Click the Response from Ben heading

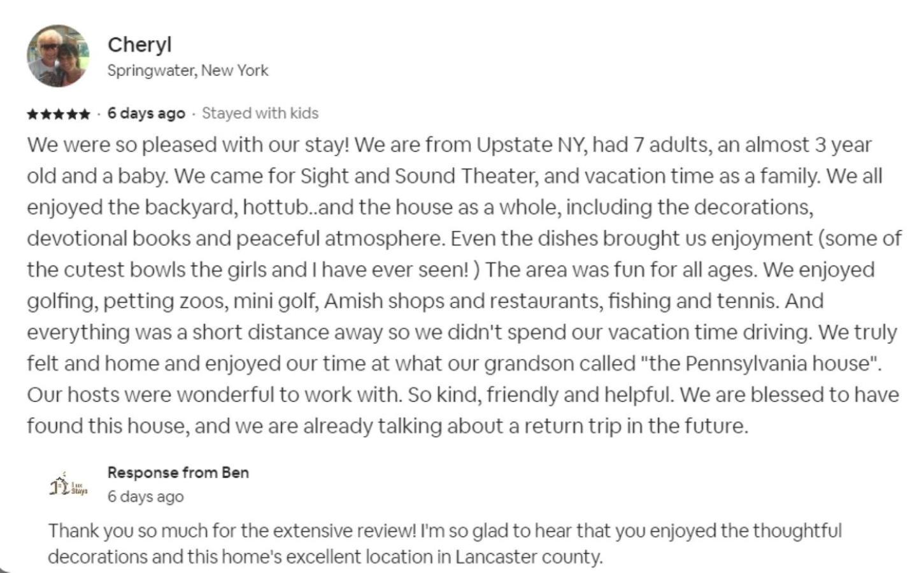tap(178, 472)
